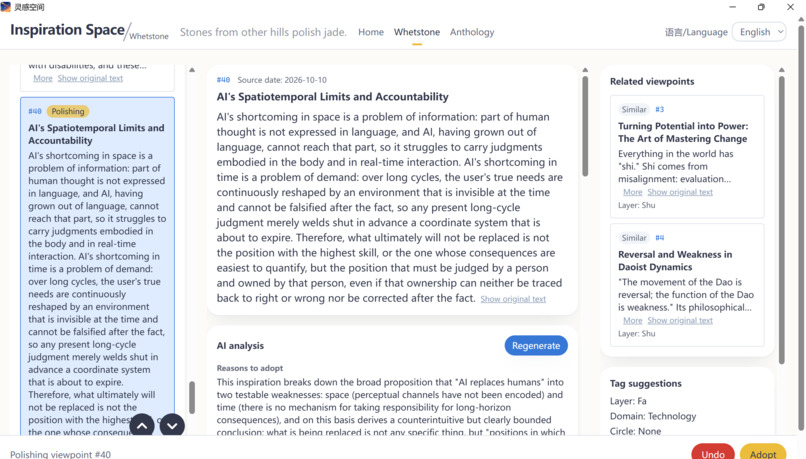
Task: Expand More on Reversal and Weakness card
Action: click(633, 320)
